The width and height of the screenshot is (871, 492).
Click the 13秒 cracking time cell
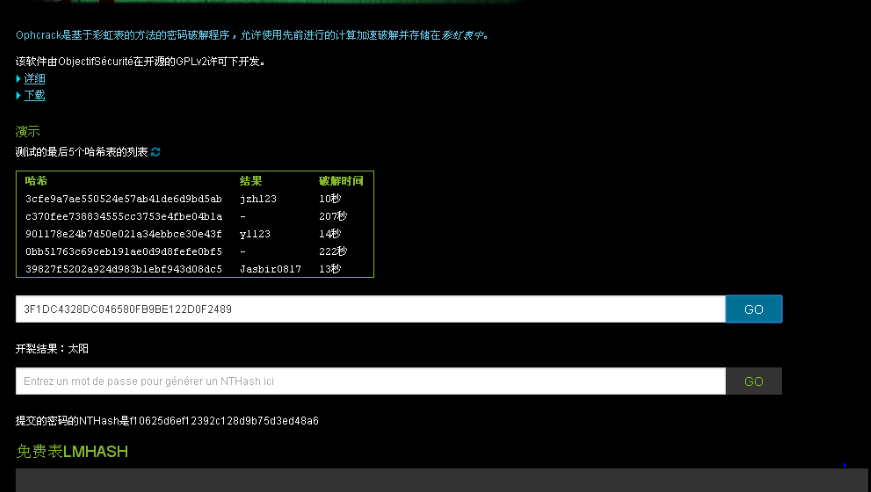tap(330, 269)
